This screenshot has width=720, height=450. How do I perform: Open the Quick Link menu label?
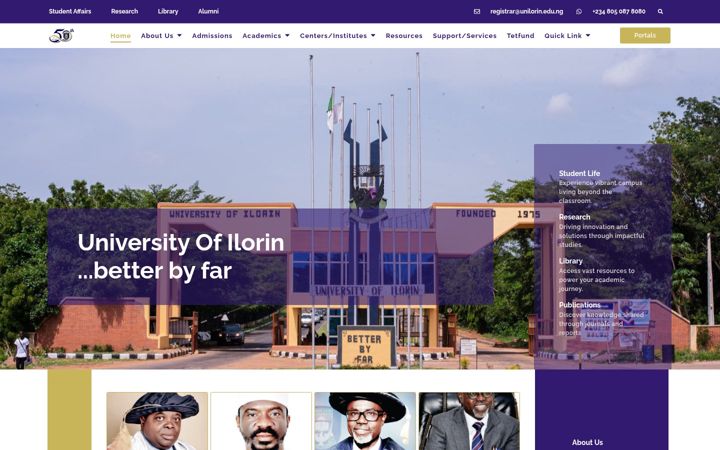click(563, 35)
